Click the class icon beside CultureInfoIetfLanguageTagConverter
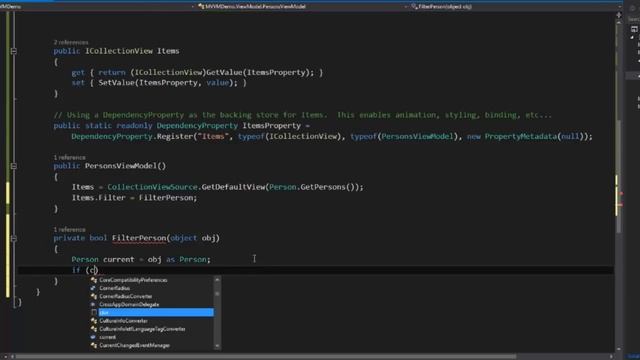Viewport: 640px width, 360px height. click(x=94, y=329)
